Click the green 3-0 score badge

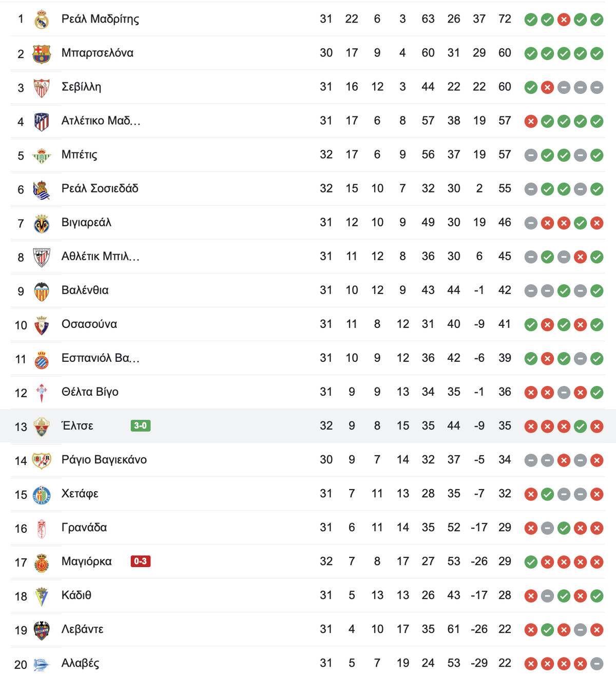141,425
